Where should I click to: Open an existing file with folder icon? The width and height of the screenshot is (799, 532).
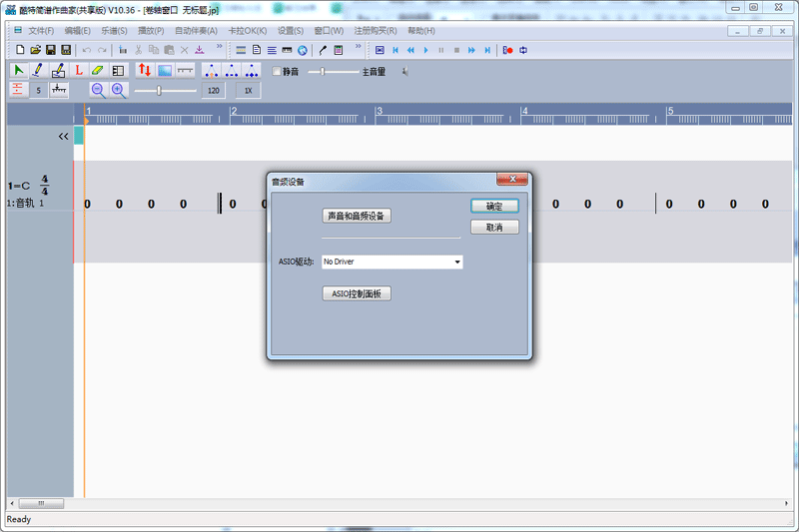35,50
